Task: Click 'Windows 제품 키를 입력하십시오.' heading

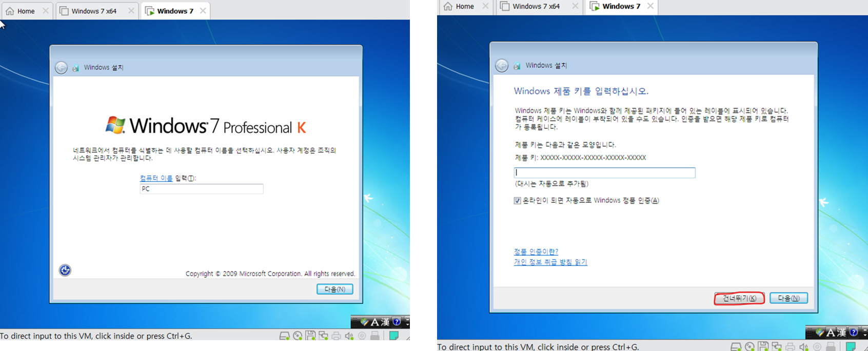Action: pos(581,91)
